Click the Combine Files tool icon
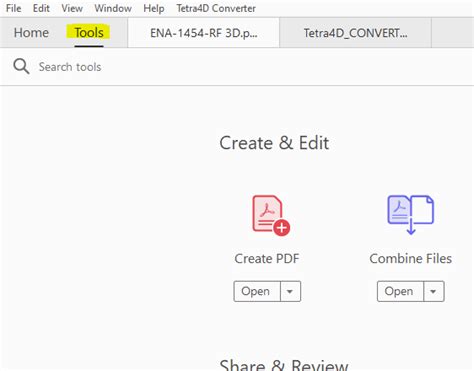The height and width of the screenshot is (371, 474). 411,215
